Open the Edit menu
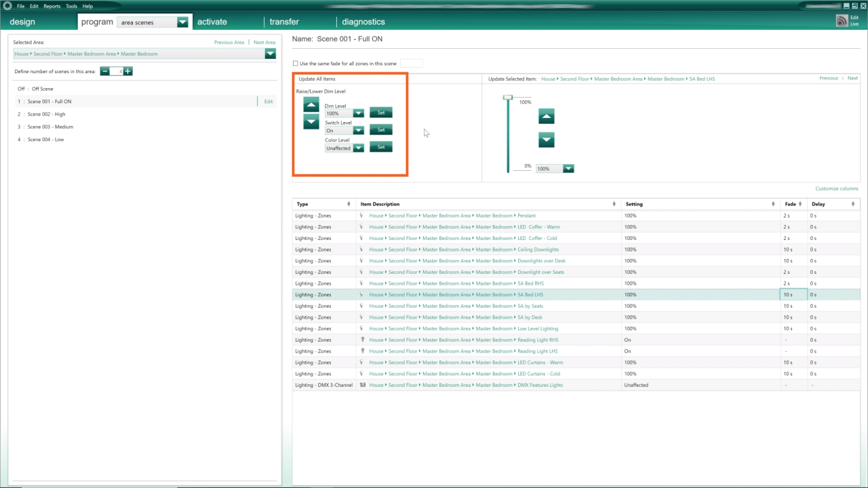The height and width of the screenshot is (488, 868). pos(34,6)
